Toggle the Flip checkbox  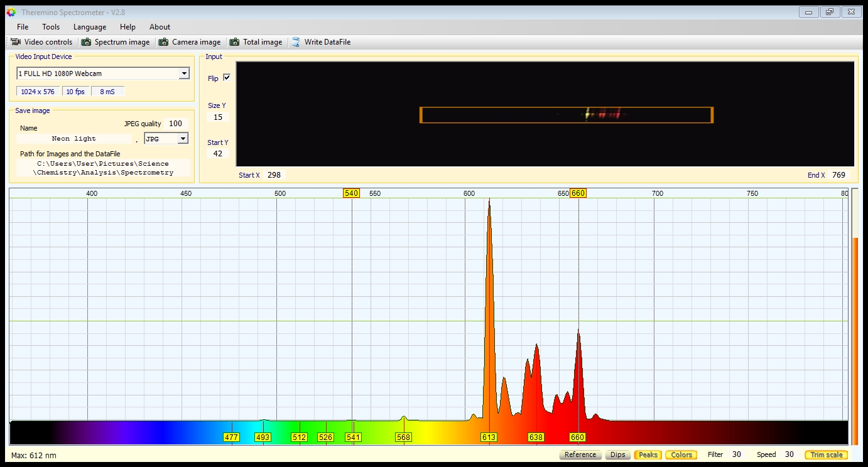pyautogui.click(x=227, y=78)
